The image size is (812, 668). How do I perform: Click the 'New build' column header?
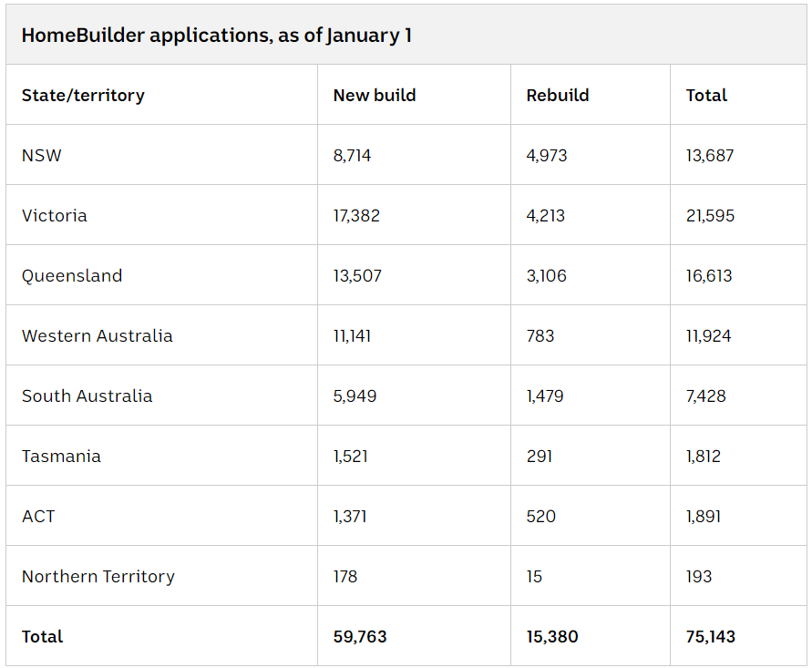point(375,96)
